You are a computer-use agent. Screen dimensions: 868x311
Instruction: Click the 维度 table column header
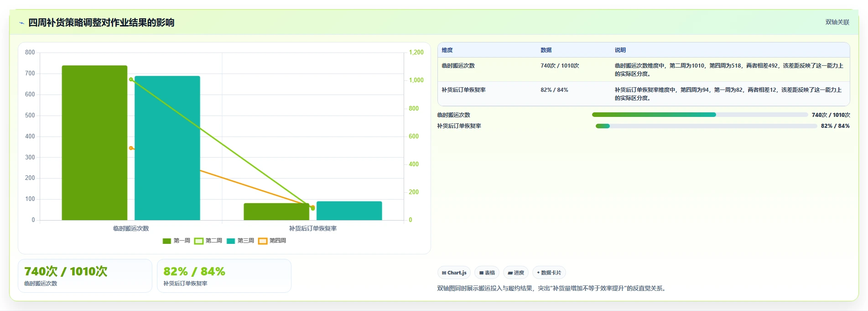point(447,50)
